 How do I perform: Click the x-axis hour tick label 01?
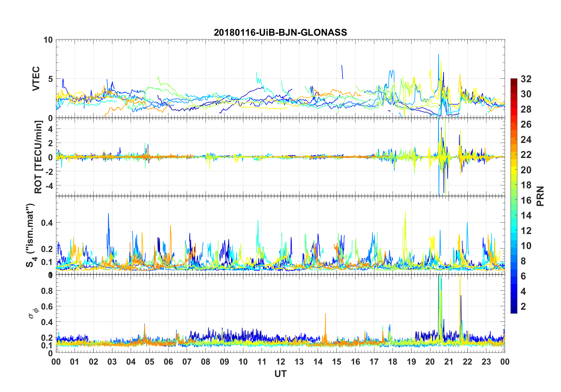(x=75, y=362)
